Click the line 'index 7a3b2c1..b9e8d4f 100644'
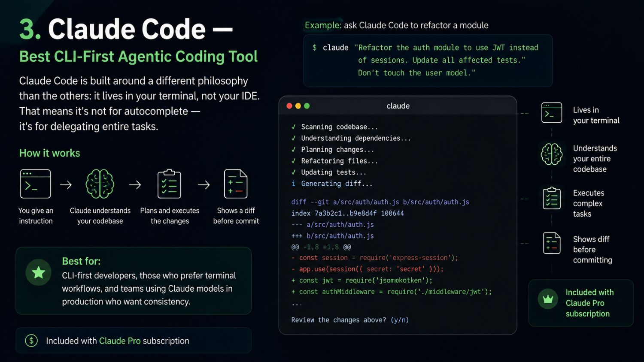 347,213
